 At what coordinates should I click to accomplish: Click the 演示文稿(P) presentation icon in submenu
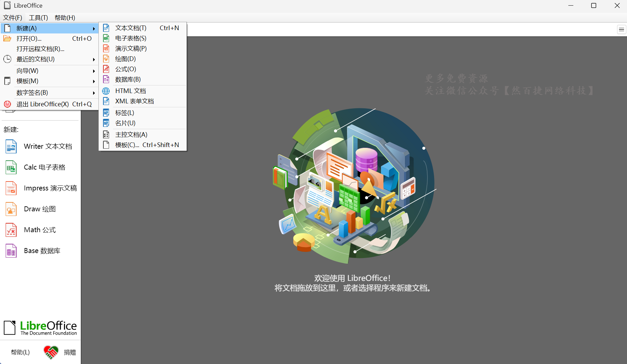(x=106, y=48)
